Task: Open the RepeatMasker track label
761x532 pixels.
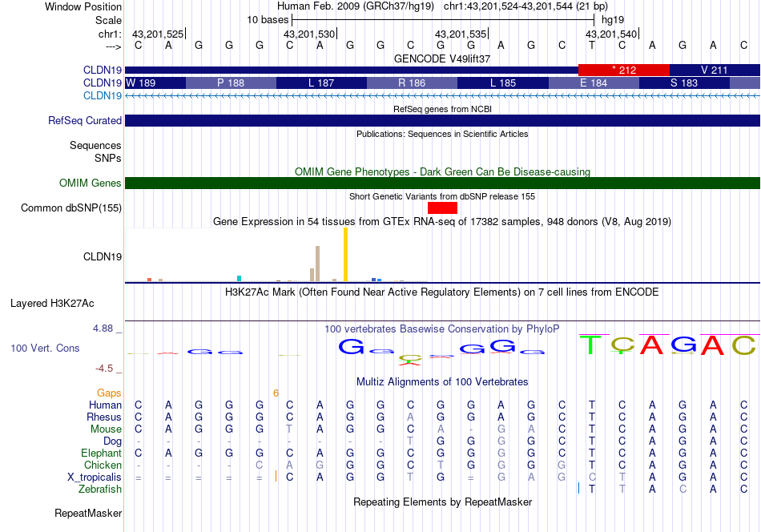Action: coord(88,513)
